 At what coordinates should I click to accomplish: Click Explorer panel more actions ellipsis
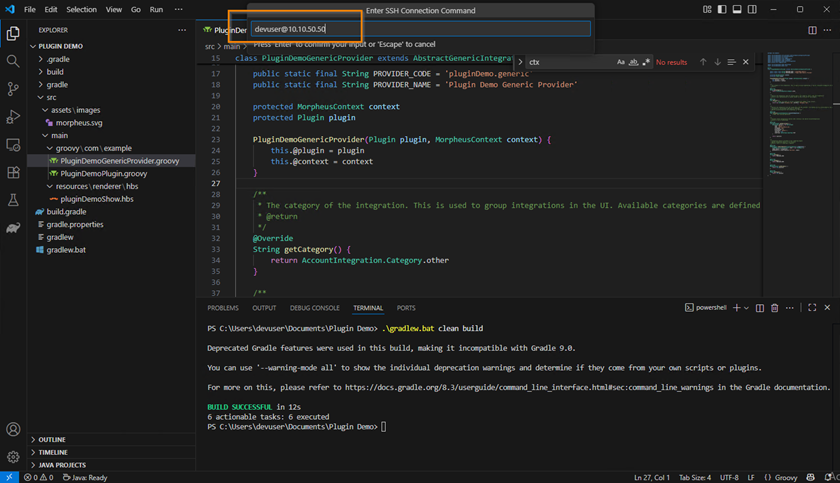point(182,30)
